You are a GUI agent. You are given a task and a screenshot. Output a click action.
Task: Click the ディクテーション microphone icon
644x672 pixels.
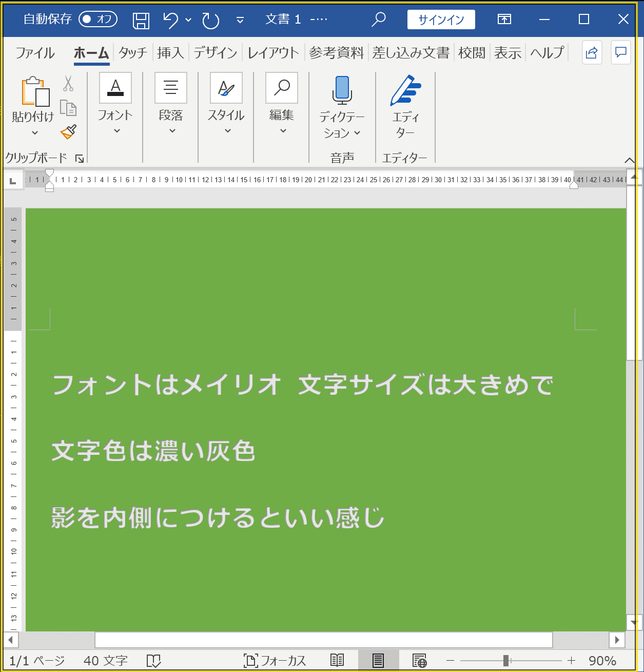click(x=342, y=90)
